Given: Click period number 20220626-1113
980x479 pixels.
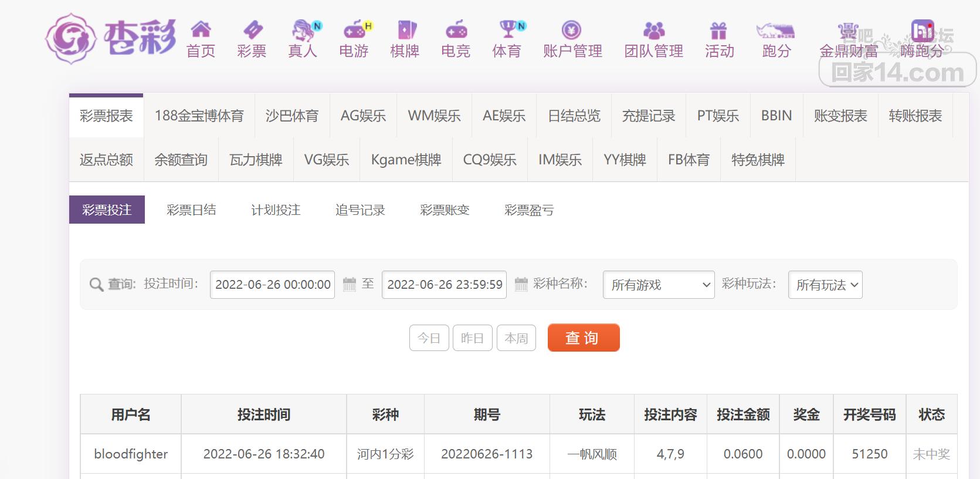Looking at the screenshot, I should pos(487,454).
